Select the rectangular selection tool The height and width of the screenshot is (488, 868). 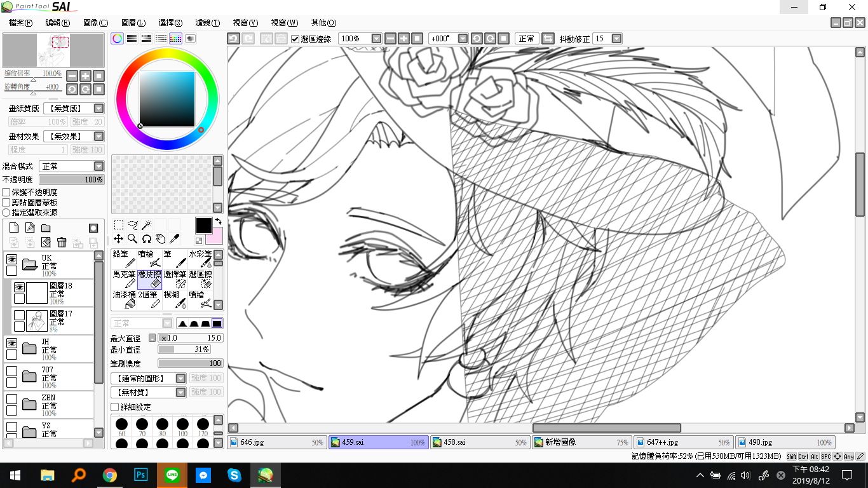[x=119, y=225]
